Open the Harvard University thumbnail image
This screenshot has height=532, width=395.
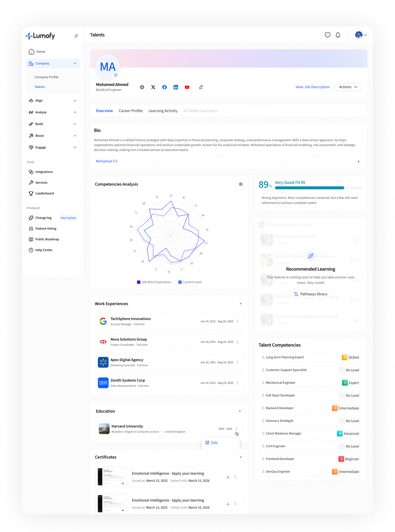104,429
